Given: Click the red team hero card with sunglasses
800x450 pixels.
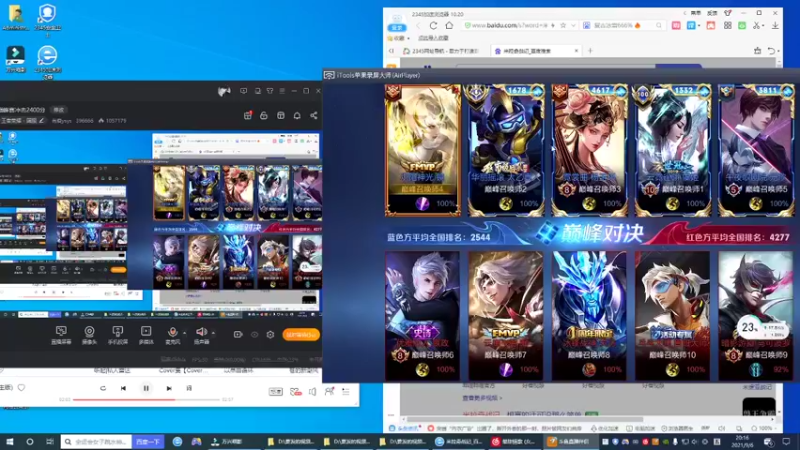Looking at the screenshot, I should (672, 315).
